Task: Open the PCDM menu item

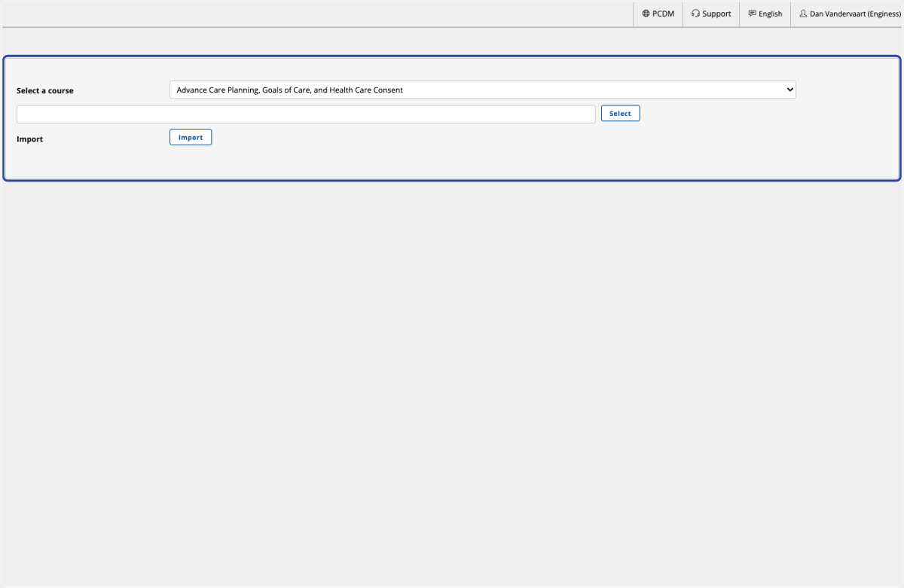Action: [658, 14]
